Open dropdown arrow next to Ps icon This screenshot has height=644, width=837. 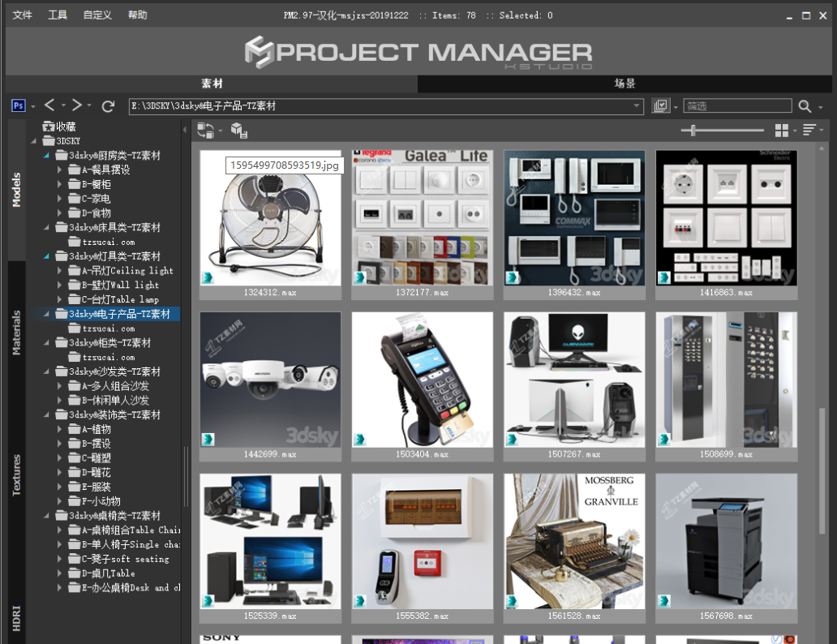click(33, 107)
